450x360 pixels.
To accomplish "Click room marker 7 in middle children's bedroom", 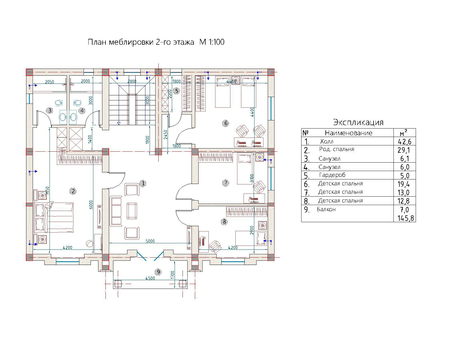I will pos(226,182).
